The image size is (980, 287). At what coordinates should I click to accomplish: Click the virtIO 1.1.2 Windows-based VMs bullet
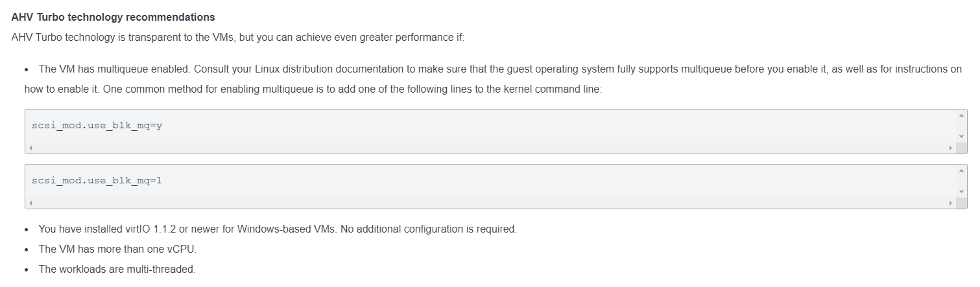coord(278,229)
